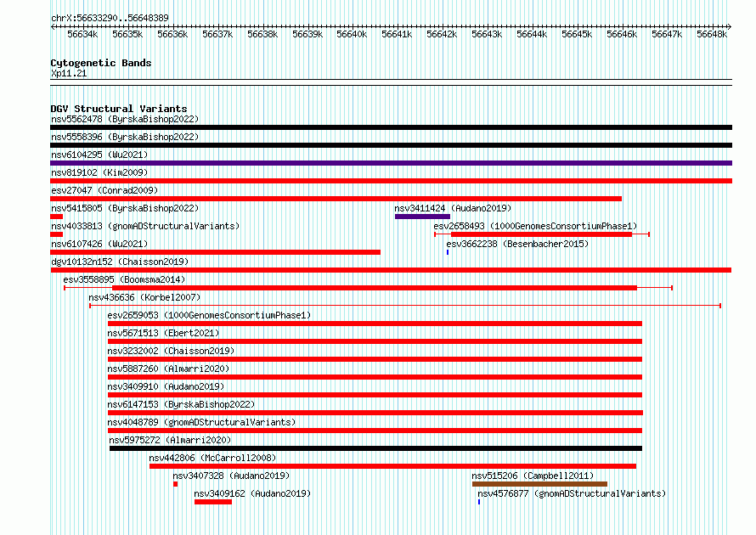Click the 56648k ruler position
This screenshot has height=535, width=756.
click(x=712, y=34)
